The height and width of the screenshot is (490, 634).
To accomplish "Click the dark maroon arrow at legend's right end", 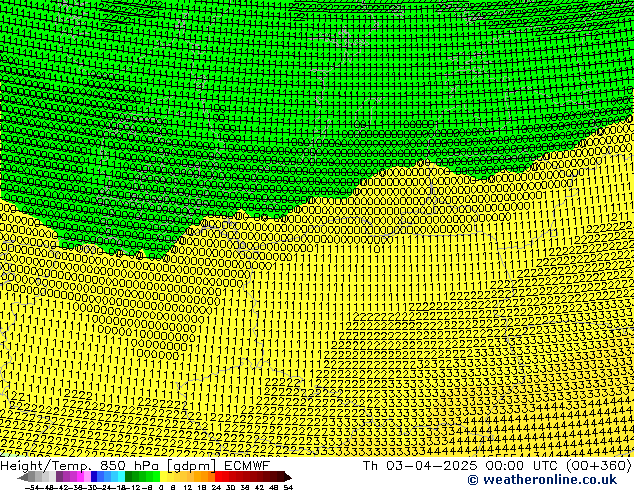I will (288, 477).
